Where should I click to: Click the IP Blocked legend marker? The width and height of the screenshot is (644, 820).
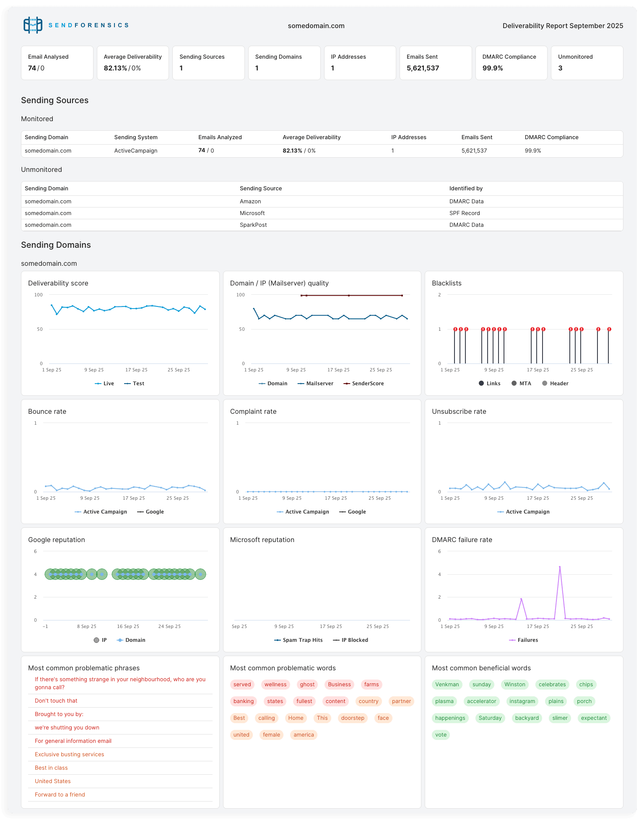tap(336, 640)
